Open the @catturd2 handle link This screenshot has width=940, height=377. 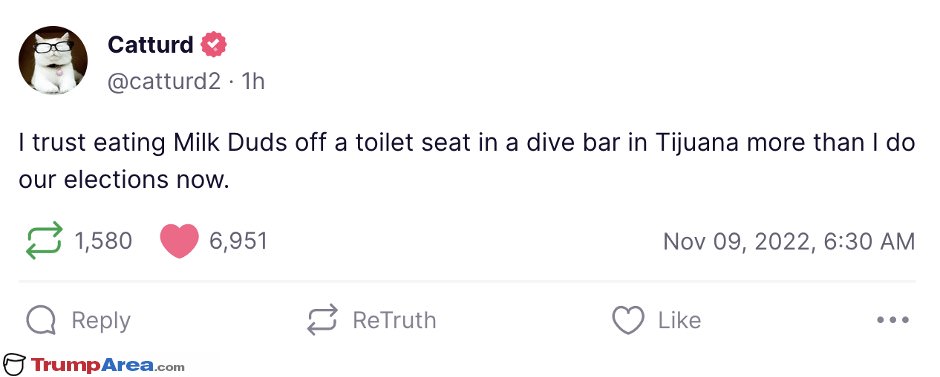tap(164, 82)
